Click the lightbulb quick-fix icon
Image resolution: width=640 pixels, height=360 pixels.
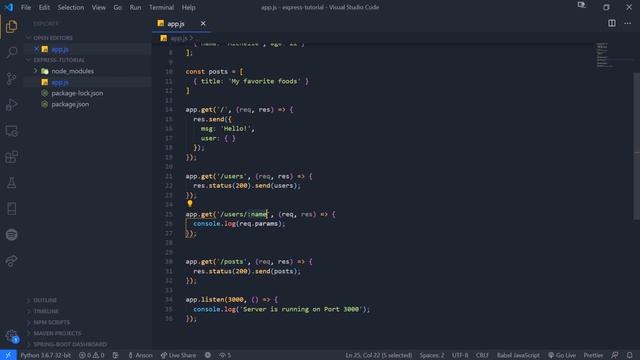pos(190,203)
